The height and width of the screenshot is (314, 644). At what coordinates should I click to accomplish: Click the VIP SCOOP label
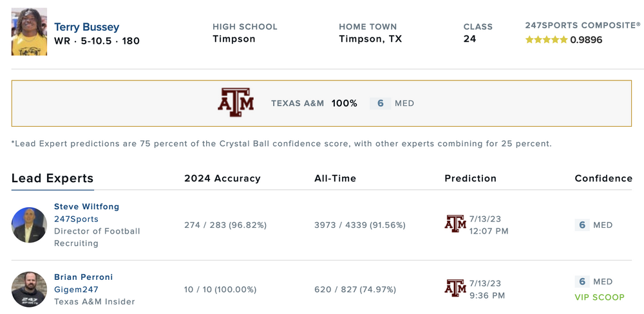600,297
